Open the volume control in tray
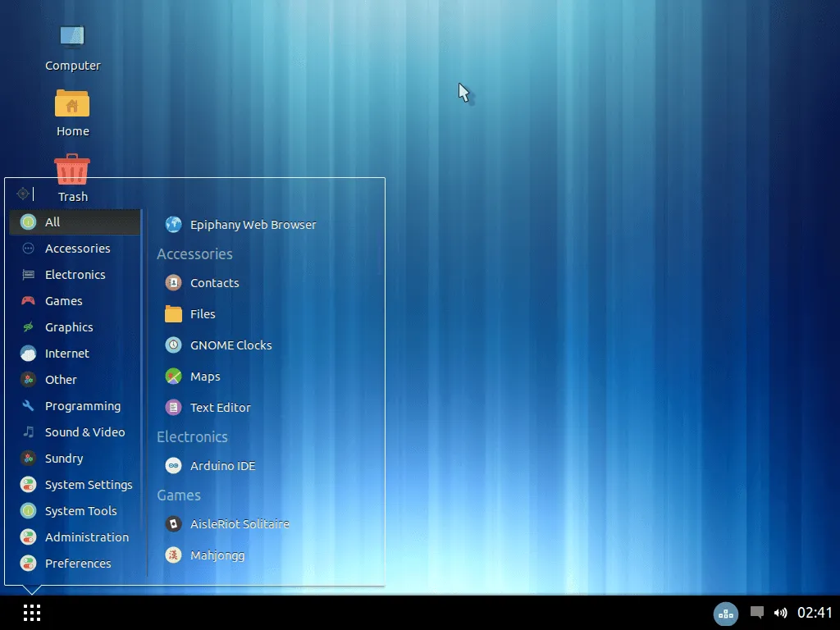 [x=780, y=613]
